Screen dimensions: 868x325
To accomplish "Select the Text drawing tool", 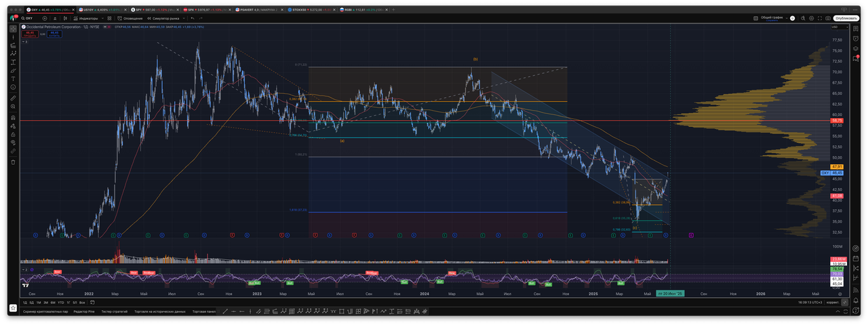I will tap(13, 79).
